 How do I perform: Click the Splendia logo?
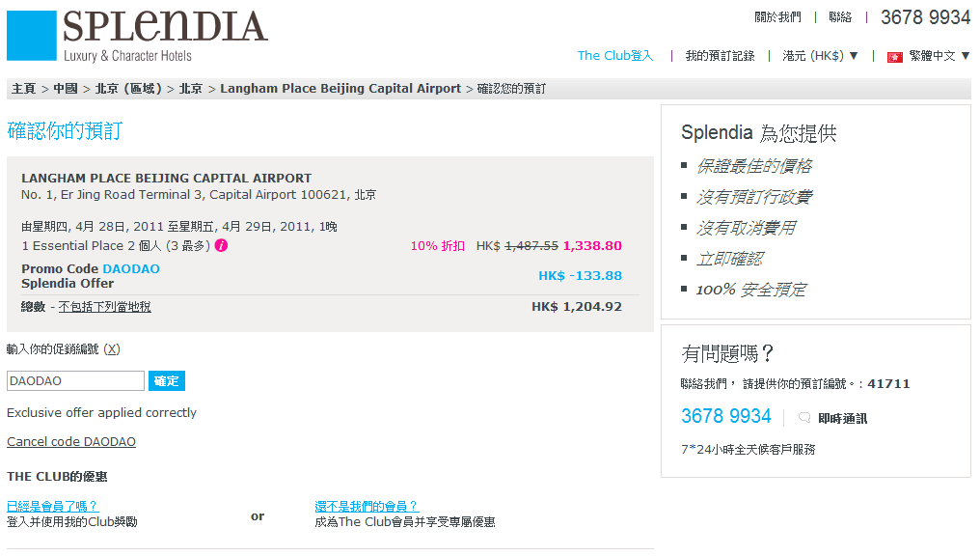[x=138, y=36]
